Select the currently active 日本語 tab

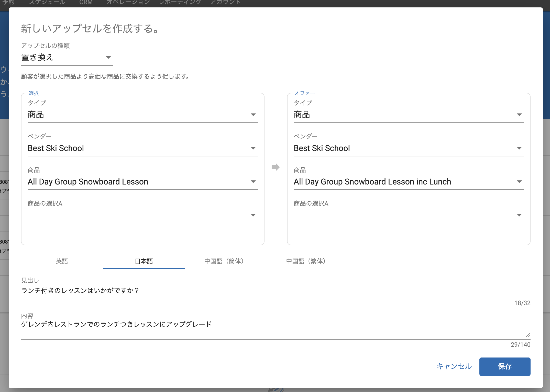(144, 261)
